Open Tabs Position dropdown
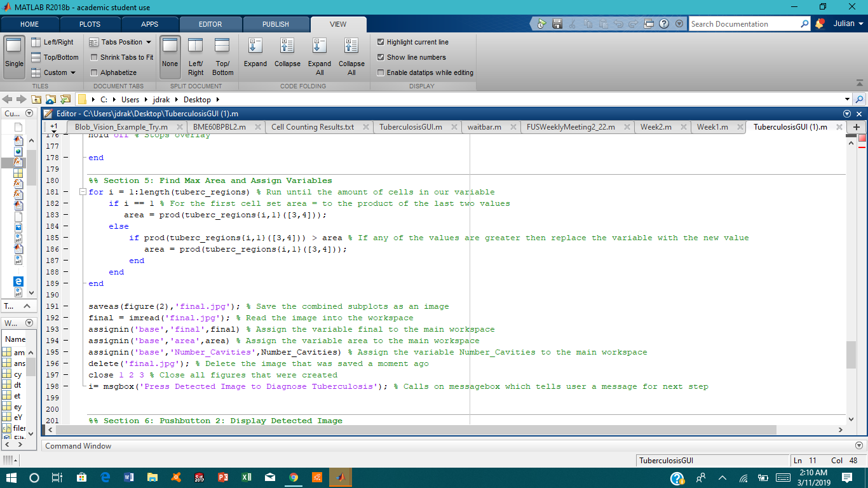The width and height of the screenshot is (868, 488). pyautogui.click(x=121, y=42)
